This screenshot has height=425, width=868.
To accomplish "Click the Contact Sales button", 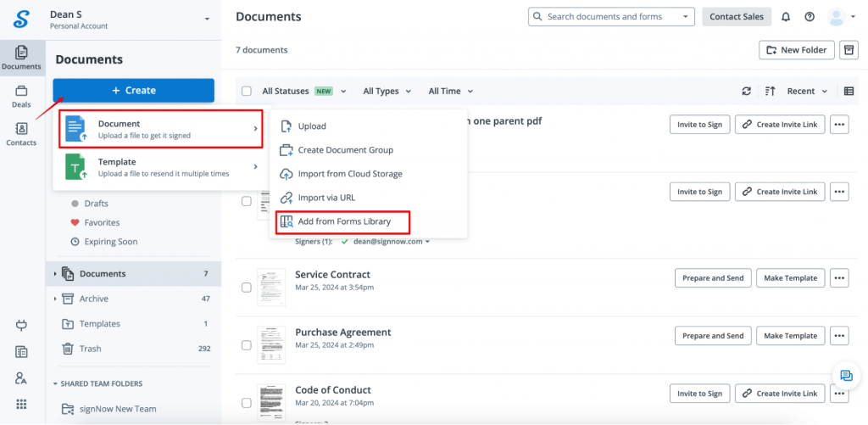I will pos(736,17).
